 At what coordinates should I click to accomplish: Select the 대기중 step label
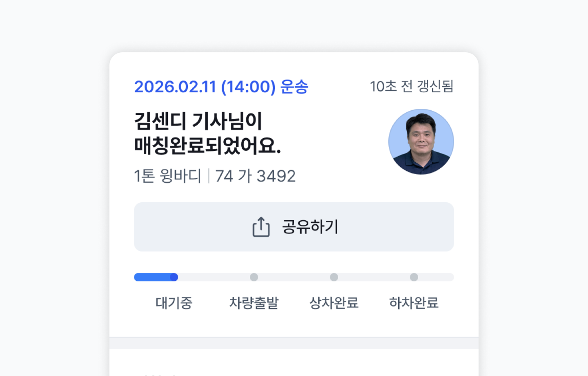[x=174, y=303]
